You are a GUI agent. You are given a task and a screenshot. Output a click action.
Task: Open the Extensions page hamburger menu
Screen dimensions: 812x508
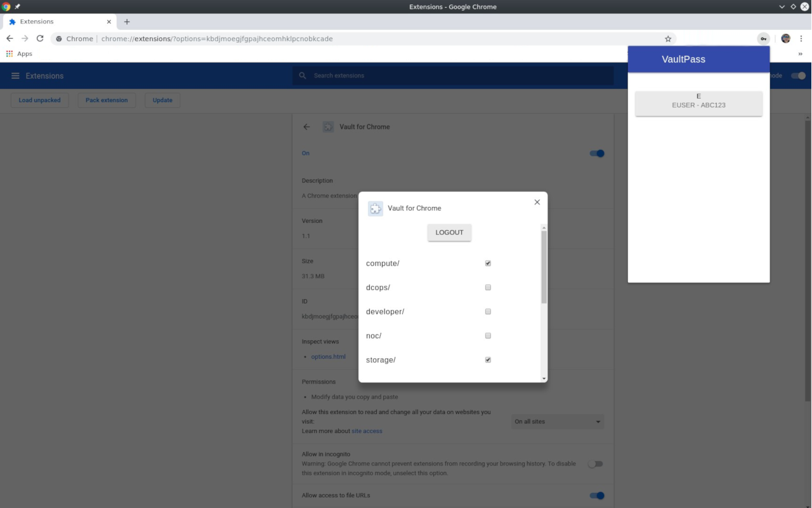(15, 76)
